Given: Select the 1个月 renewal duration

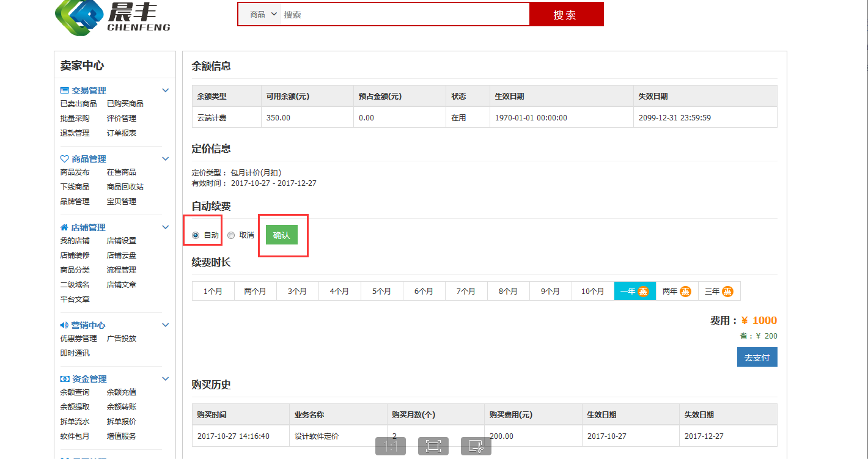Looking at the screenshot, I should point(213,291).
